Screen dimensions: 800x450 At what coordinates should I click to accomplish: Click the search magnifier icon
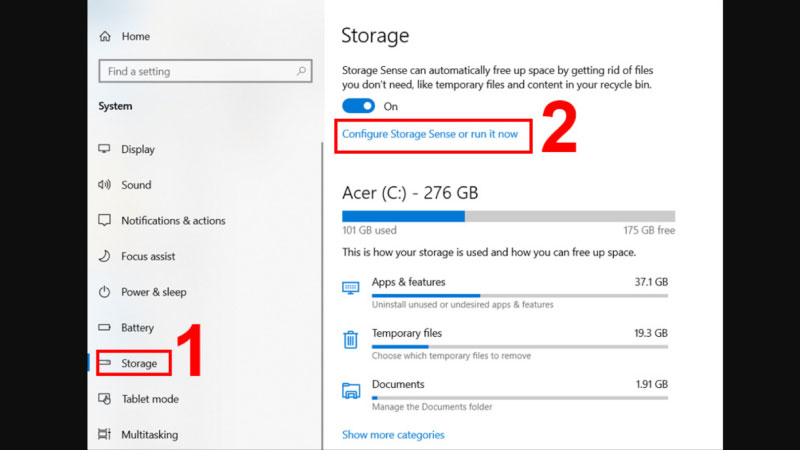point(301,72)
